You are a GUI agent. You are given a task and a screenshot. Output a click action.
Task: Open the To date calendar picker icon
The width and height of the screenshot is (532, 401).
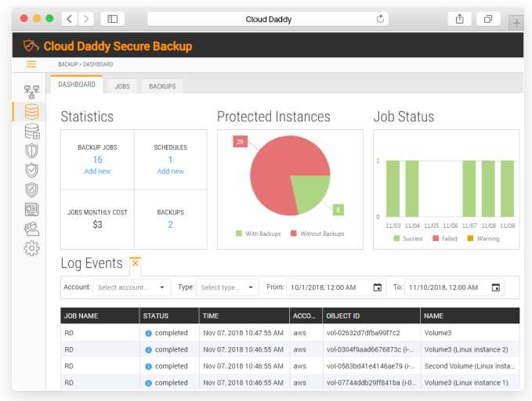point(496,287)
